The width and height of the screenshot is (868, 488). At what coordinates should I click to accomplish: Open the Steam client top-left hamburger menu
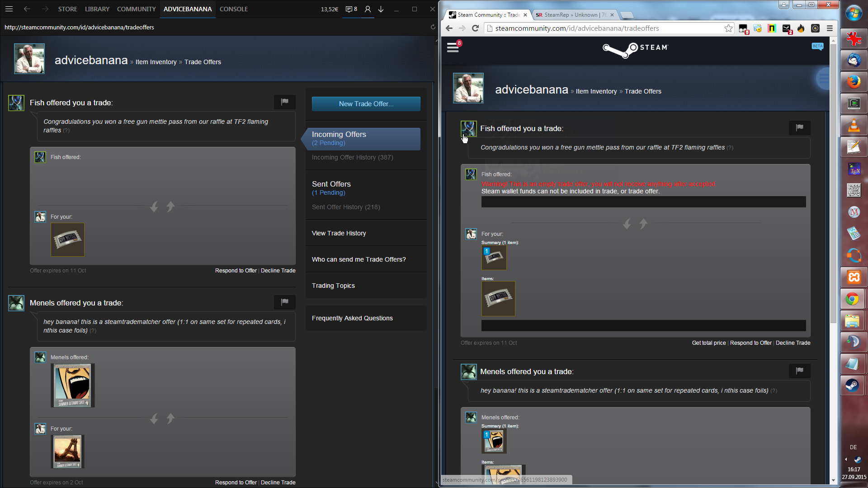9,9
